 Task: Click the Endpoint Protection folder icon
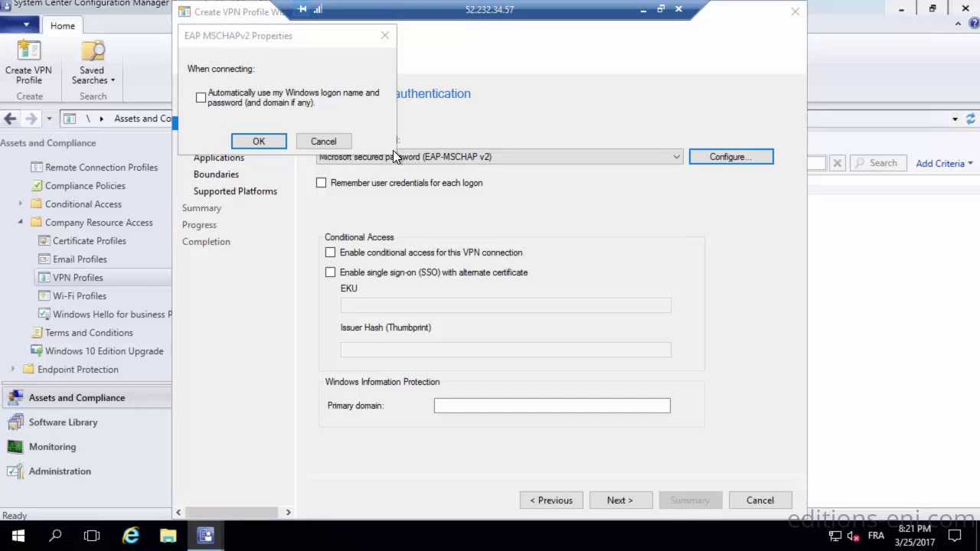click(x=28, y=370)
